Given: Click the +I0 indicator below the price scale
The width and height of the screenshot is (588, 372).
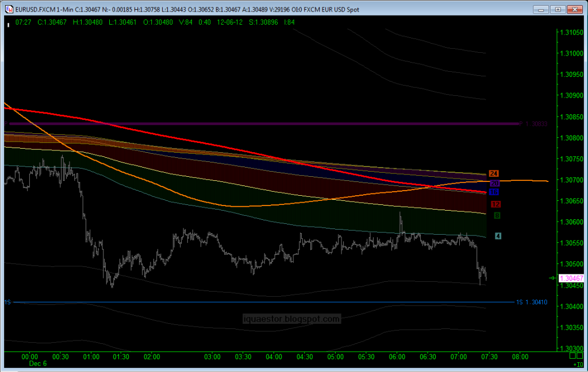Looking at the screenshot, I should click(577, 364).
